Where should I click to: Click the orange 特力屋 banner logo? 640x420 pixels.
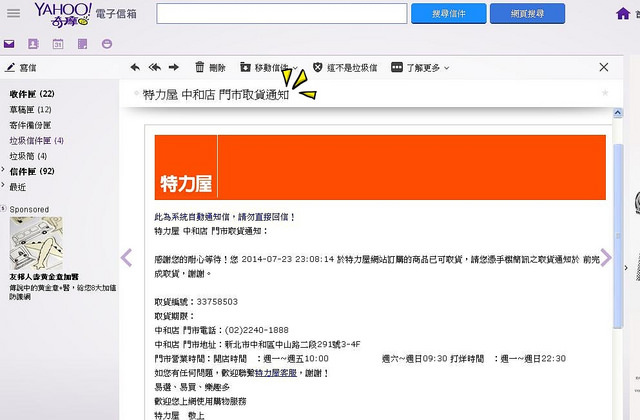click(x=186, y=184)
